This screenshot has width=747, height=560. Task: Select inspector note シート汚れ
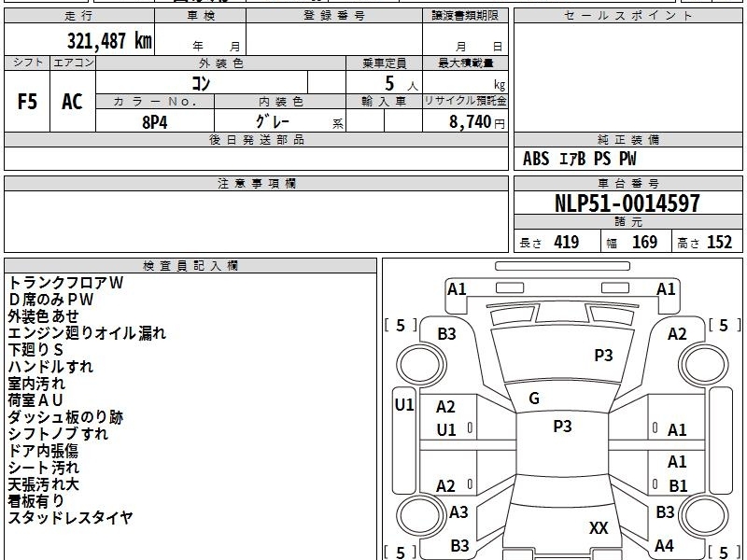pos(43,468)
